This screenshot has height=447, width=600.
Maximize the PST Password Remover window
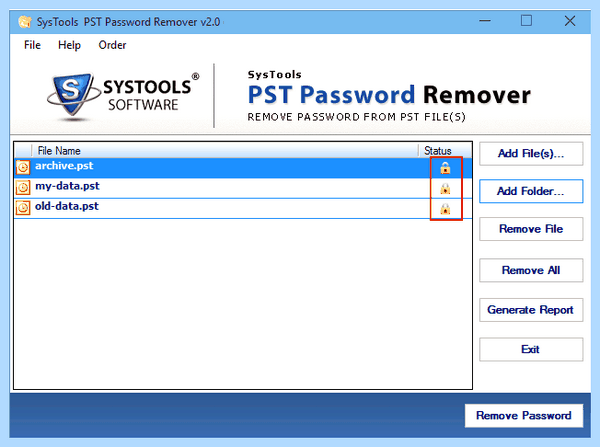coord(527,21)
